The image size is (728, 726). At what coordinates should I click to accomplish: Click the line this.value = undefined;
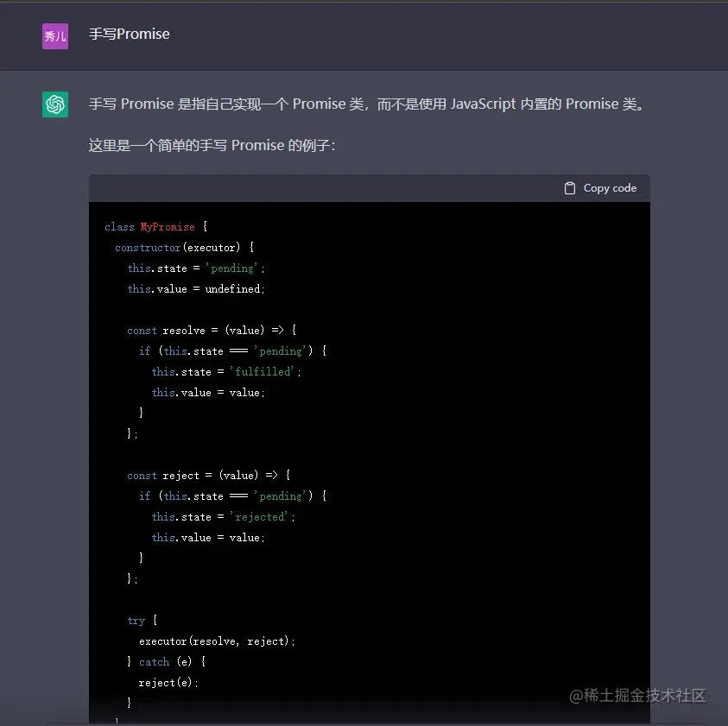point(196,288)
